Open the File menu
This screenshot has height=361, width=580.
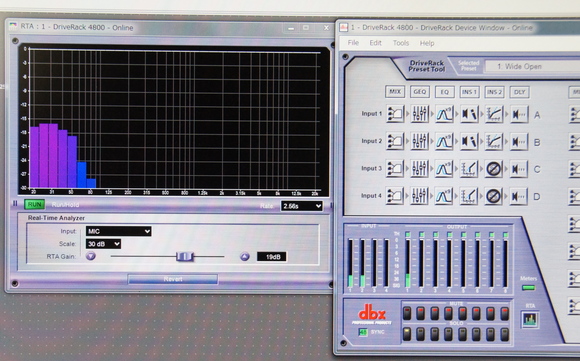(353, 43)
